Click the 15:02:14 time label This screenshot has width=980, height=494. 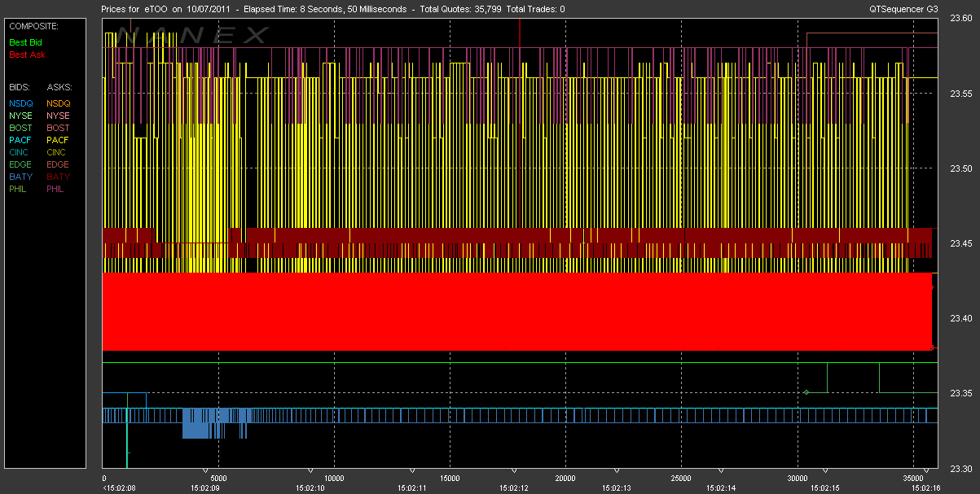(x=719, y=488)
